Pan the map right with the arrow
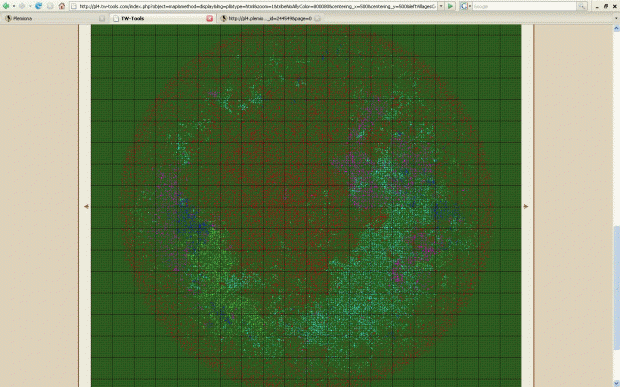620x387 pixels. [525, 206]
